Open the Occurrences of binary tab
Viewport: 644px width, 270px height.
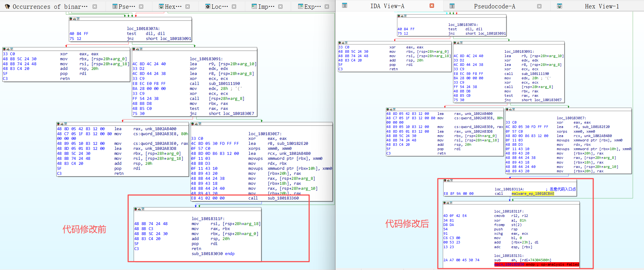(x=50, y=7)
